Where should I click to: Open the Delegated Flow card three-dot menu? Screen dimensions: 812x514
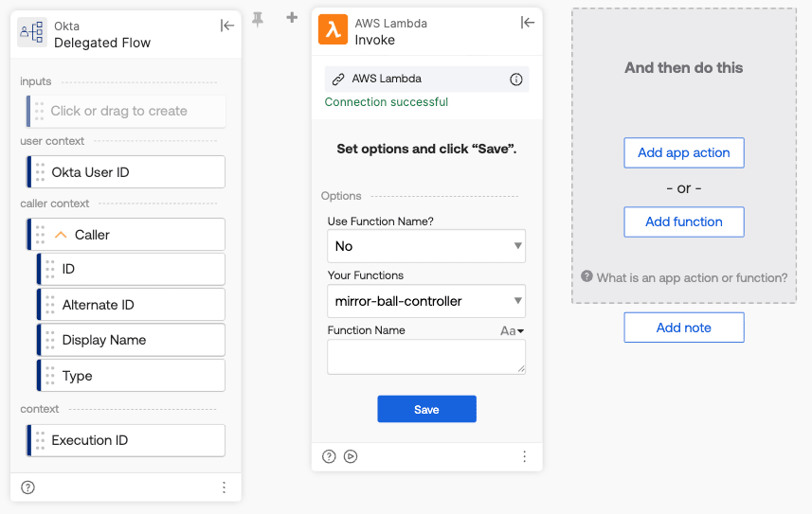pos(224,487)
